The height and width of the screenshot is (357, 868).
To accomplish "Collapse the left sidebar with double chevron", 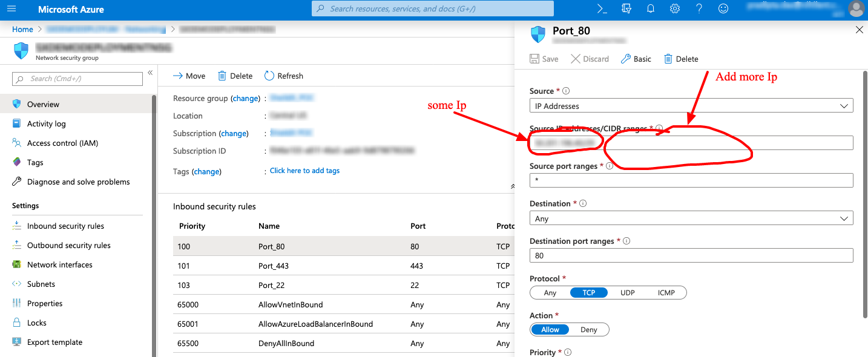I will click(150, 73).
